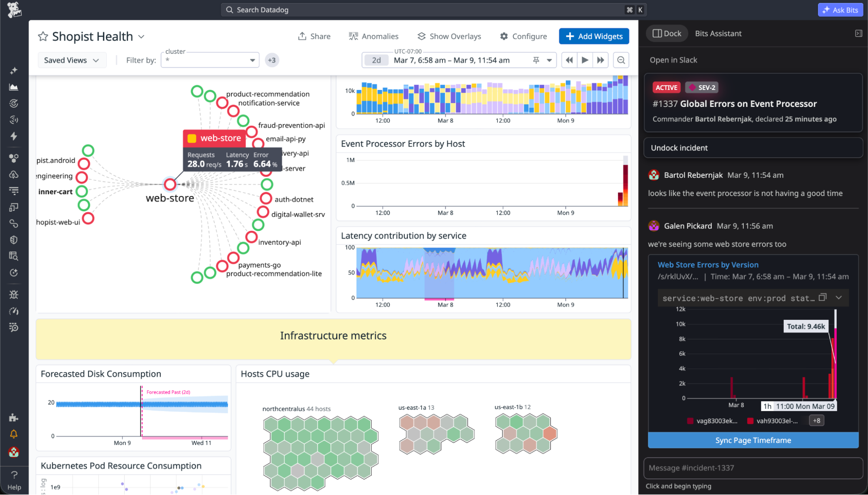Viewport: 868px width, 495px height.
Task: Click the Message #incident-1337 input field
Action: tap(752, 468)
